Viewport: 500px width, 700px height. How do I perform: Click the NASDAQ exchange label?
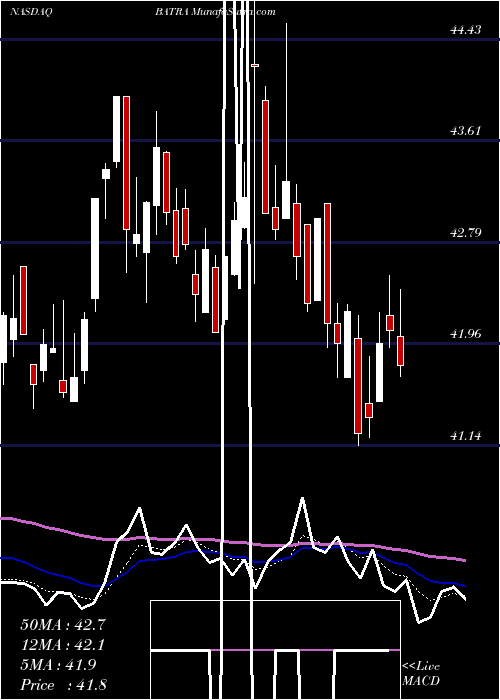[x=31, y=12]
